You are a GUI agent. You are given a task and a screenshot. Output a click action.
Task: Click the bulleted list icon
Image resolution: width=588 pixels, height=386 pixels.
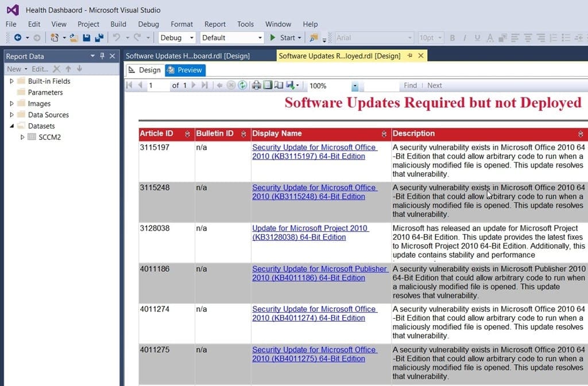click(566, 38)
